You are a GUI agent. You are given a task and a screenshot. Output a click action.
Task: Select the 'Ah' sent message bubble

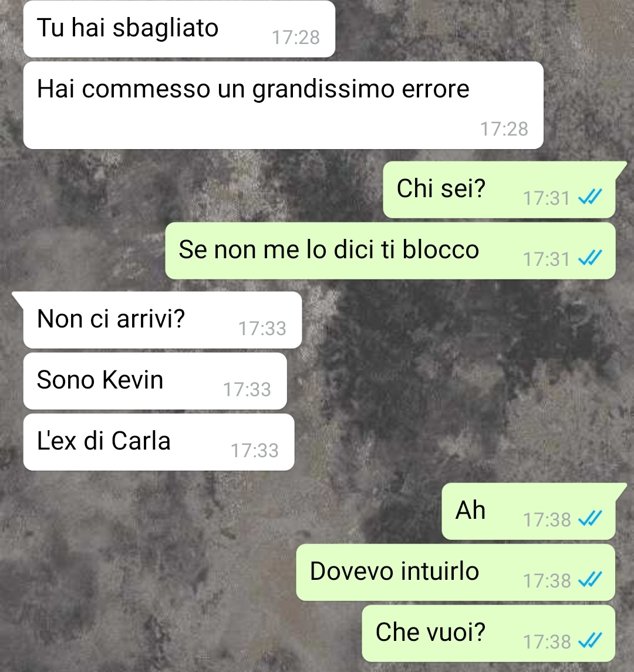[x=528, y=511]
